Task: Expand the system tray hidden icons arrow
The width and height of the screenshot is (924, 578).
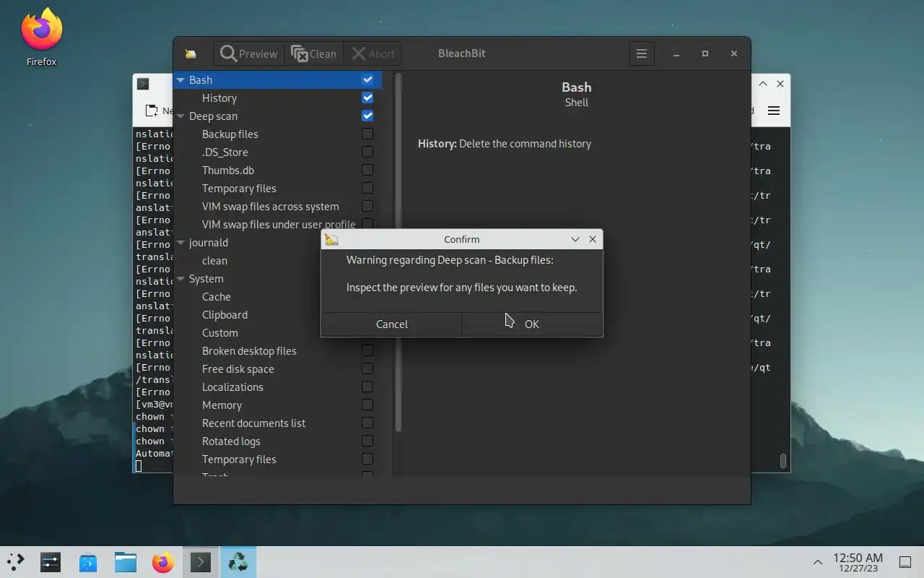Action: pos(818,562)
